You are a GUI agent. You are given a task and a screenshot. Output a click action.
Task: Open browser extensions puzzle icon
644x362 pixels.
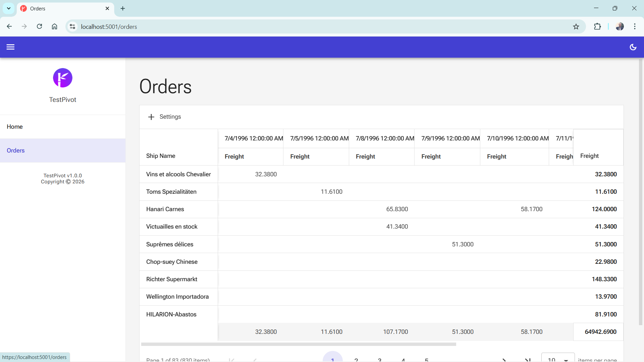(597, 26)
